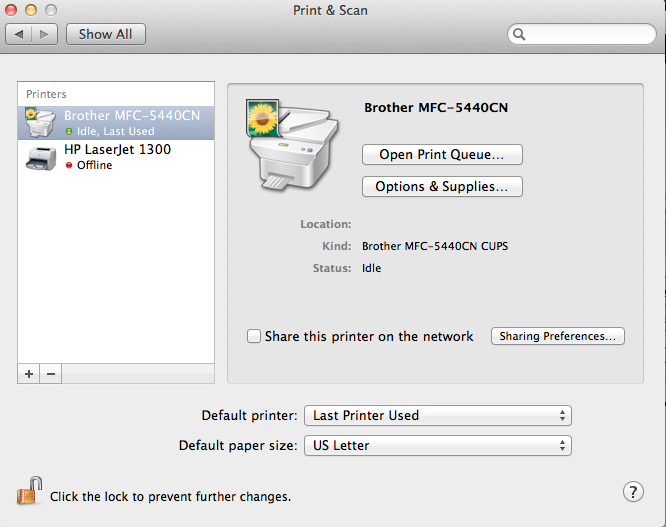Open Sharing Preferences

[558, 336]
